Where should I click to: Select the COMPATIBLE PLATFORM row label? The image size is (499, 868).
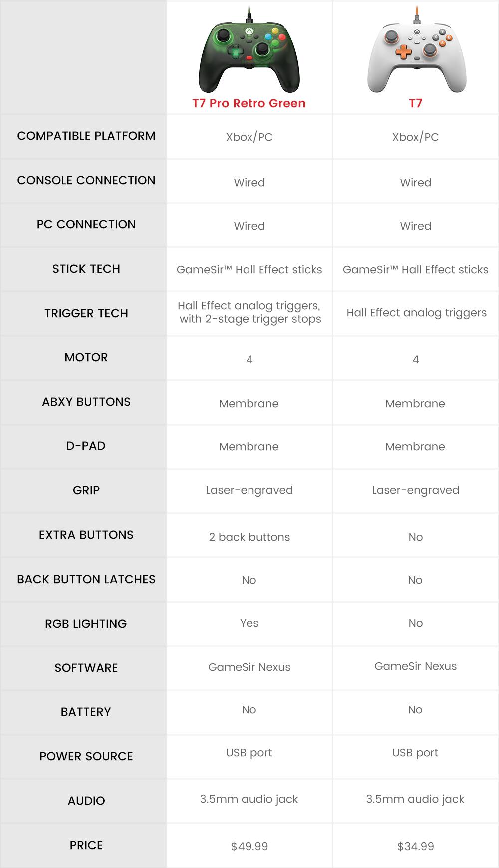coord(86,136)
